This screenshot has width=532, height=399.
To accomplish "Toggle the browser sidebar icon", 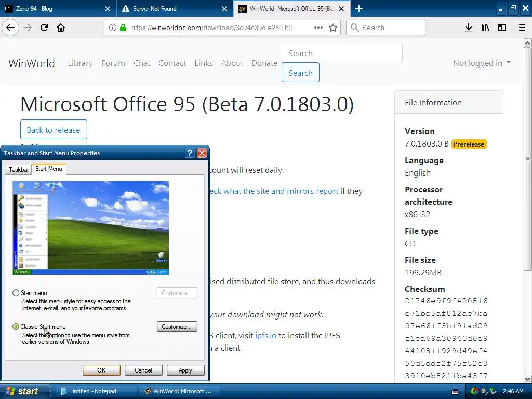I will (502, 28).
